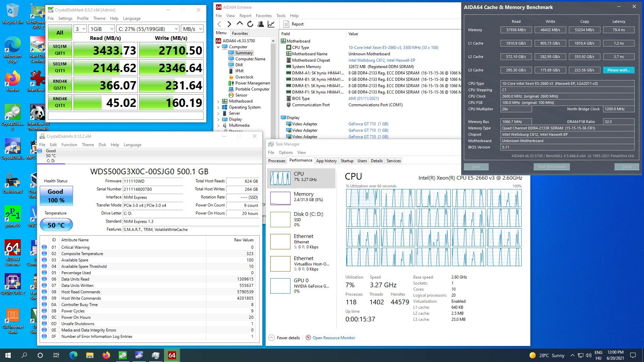Open Settings menu in CrystalDiskMark

pyautogui.click(x=65, y=18)
